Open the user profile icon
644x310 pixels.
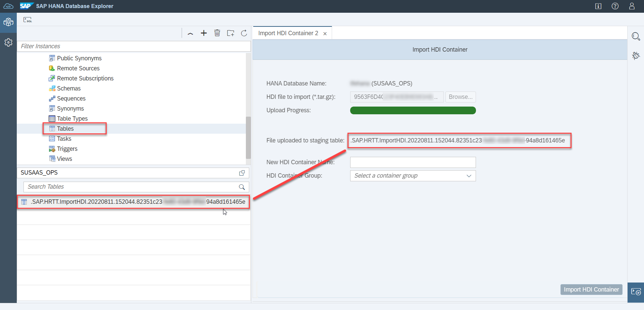click(x=632, y=6)
